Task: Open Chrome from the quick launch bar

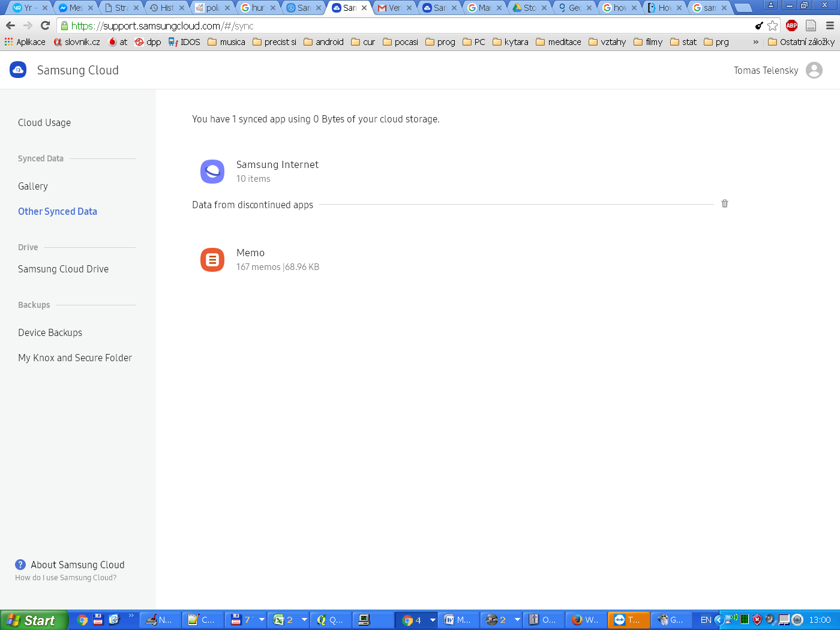Action: click(83, 620)
